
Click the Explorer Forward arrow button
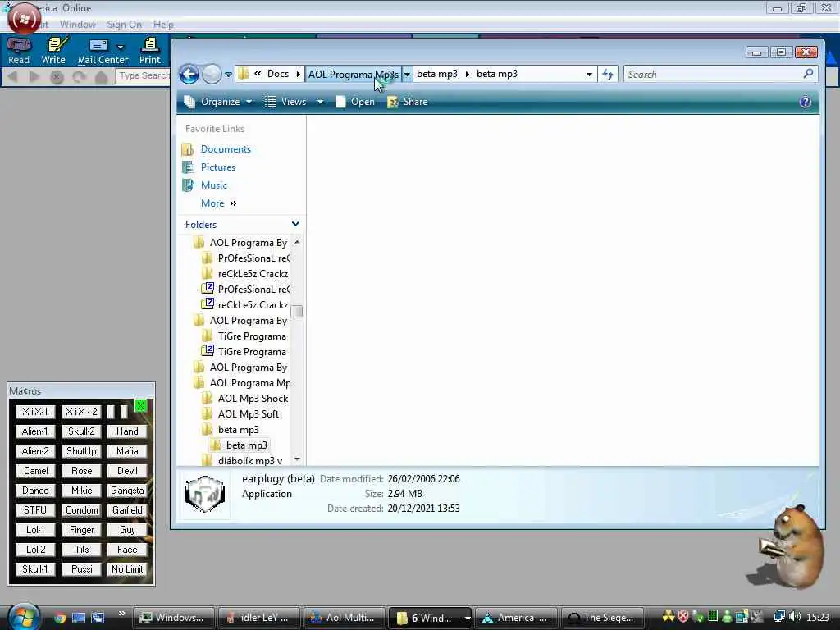coord(212,74)
